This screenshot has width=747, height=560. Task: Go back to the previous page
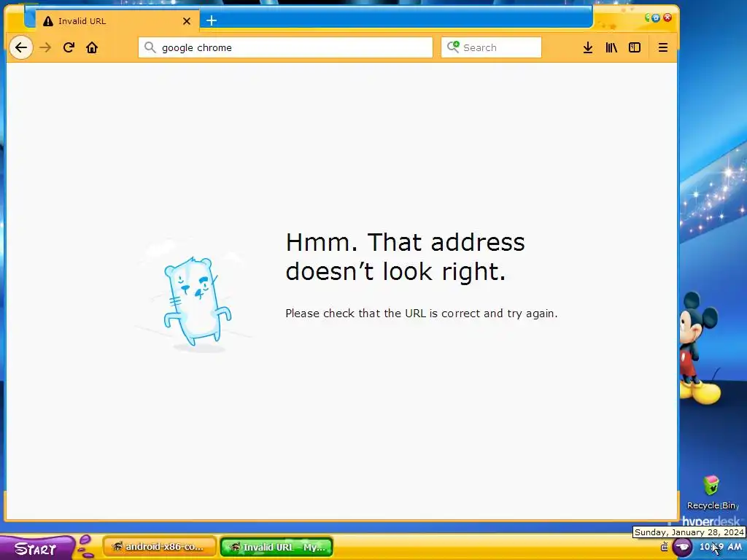click(21, 47)
